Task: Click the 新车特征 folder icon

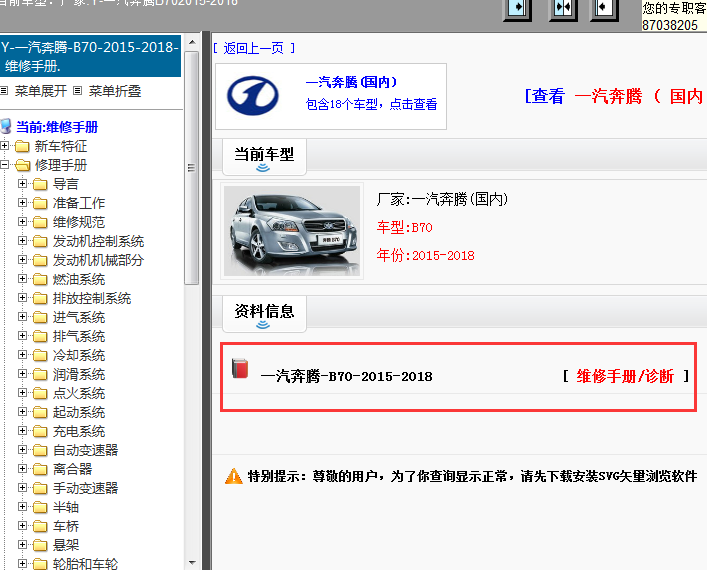Action: click(22, 146)
